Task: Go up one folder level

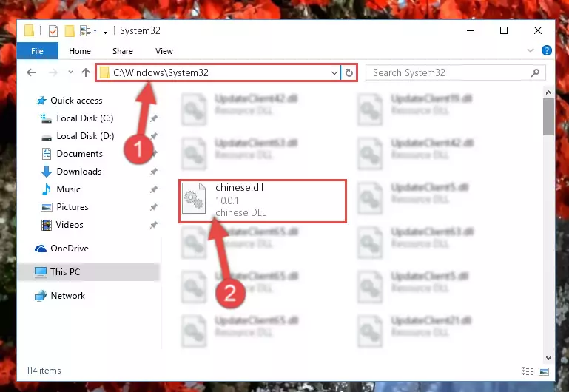Action: [86, 72]
